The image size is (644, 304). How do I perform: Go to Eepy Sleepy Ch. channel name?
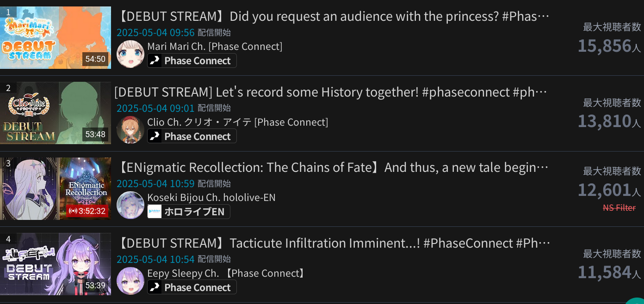point(227,273)
